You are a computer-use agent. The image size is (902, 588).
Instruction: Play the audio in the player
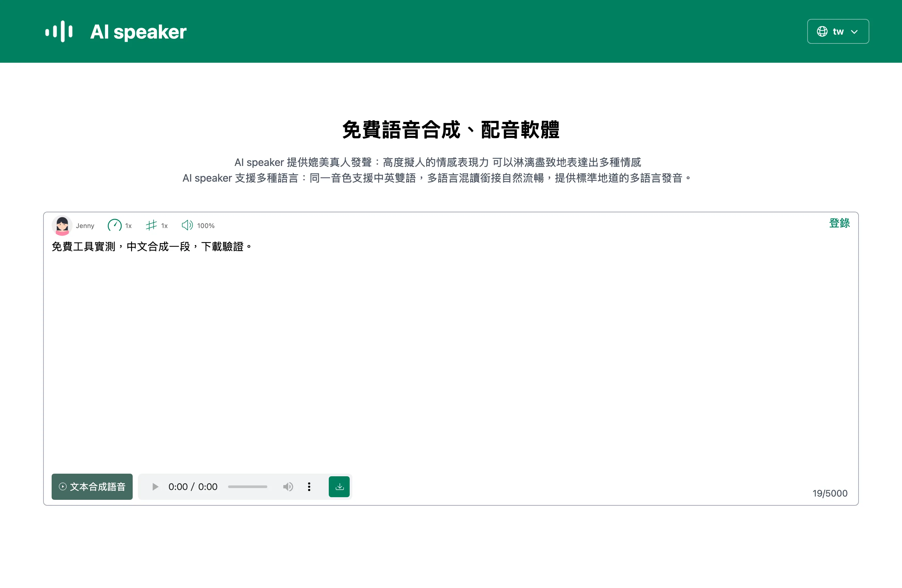pyautogui.click(x=155, y=486)
